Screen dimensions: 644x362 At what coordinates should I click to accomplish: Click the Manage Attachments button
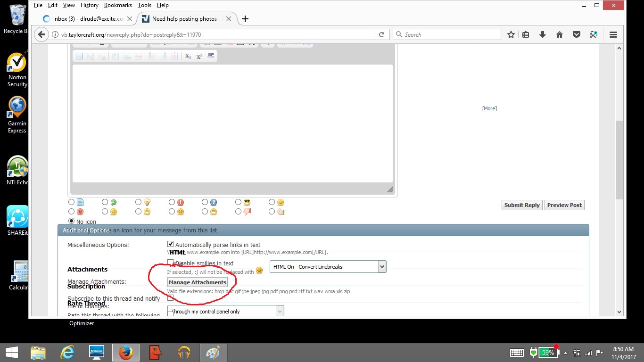[x=198, y=282]
